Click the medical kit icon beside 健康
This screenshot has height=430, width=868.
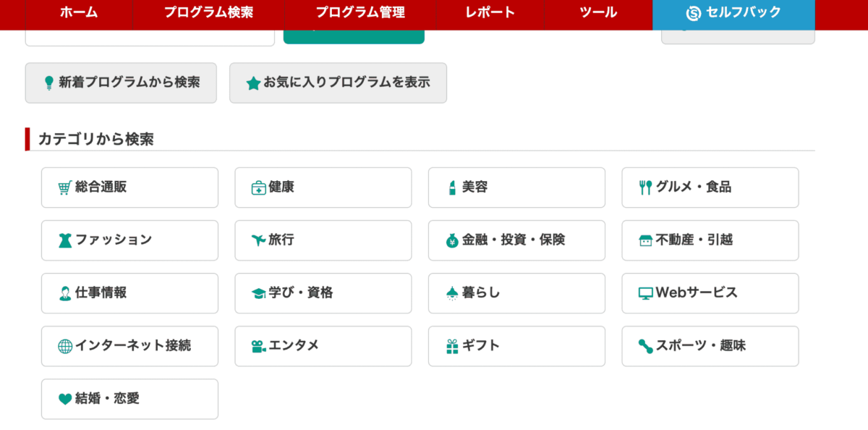click(x=258, y=187)
